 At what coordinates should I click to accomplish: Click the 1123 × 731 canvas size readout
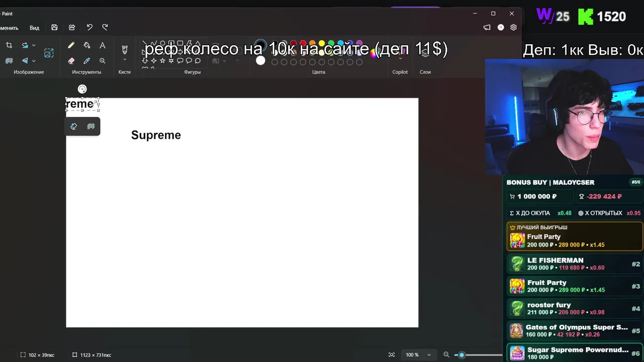tap(92, 355)
